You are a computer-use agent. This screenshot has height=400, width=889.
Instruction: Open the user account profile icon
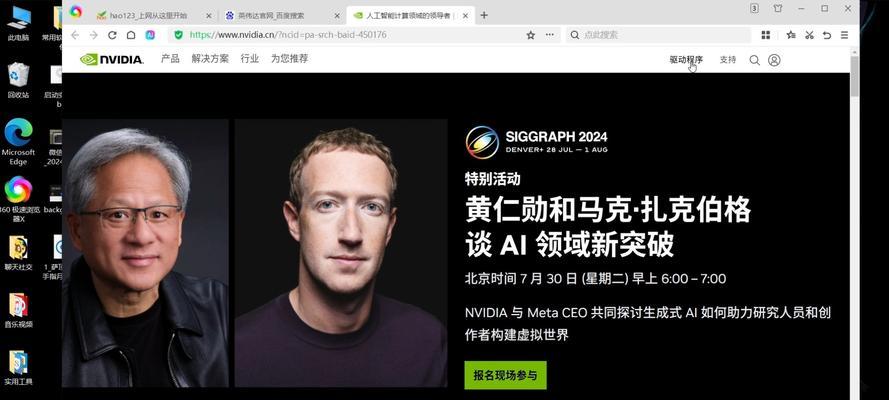[774, 60]
